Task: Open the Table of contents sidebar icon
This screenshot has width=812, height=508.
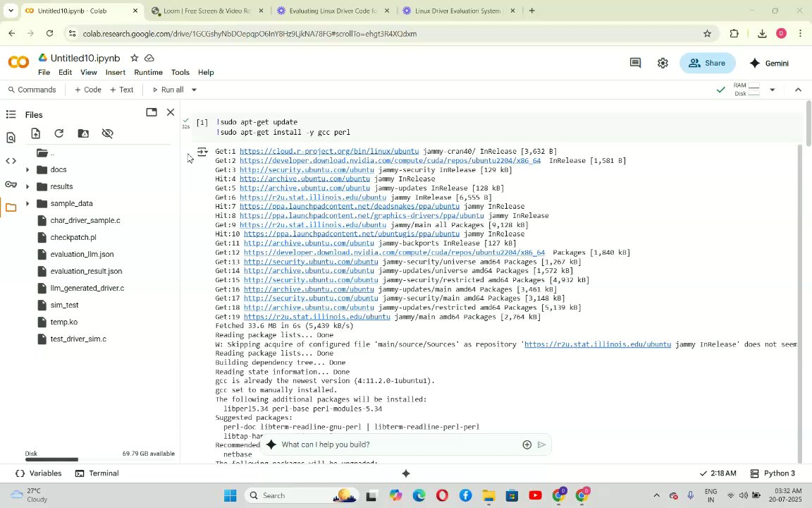Action: pyautogui.click(x=11, y=114)
